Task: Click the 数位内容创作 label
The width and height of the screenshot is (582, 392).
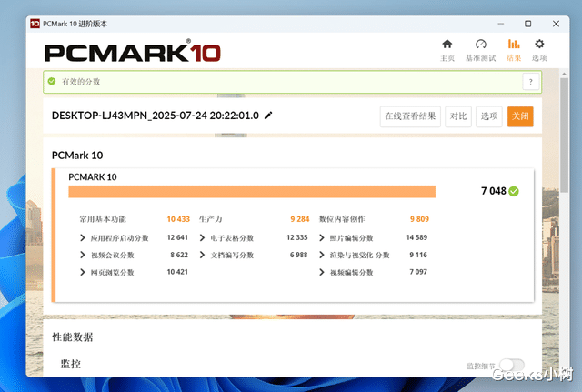Action: click(x=342, y=219)
